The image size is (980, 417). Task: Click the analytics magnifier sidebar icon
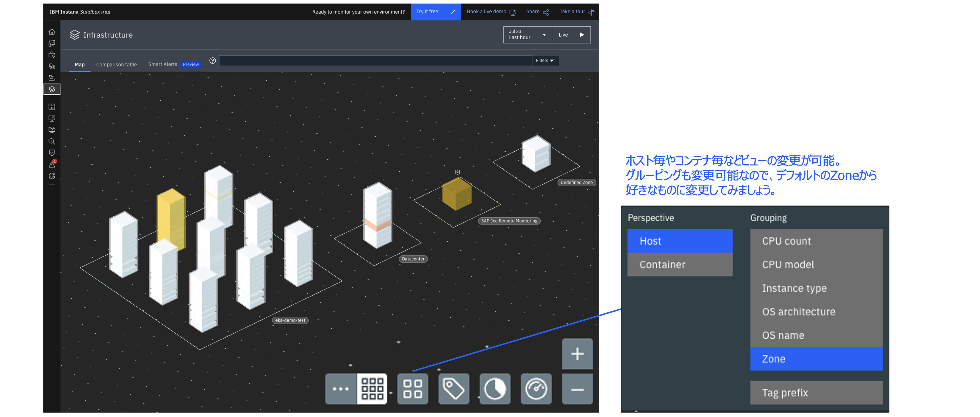[x=52, y=141]
